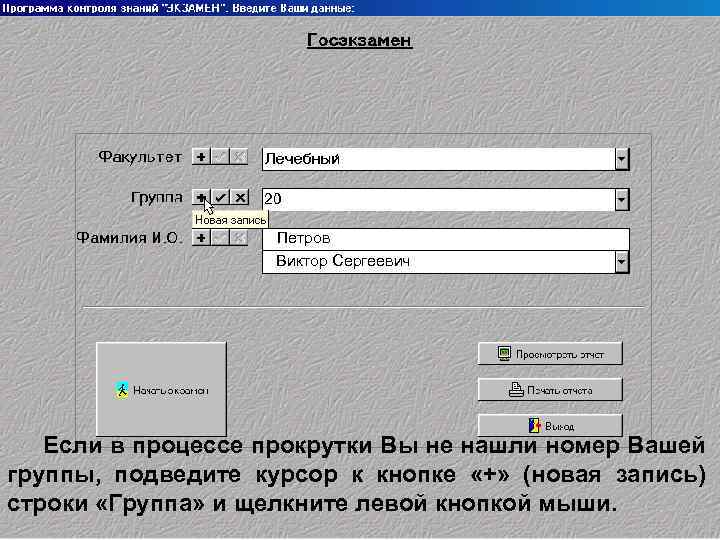Click disabled cancel X in Факультет row

tap(239, 157)
